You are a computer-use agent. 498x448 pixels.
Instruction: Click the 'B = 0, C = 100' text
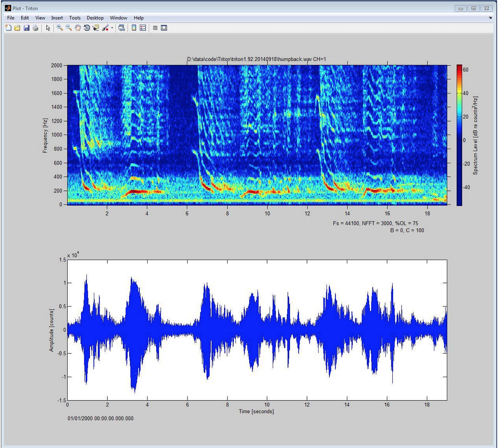(x=407, y=230)
